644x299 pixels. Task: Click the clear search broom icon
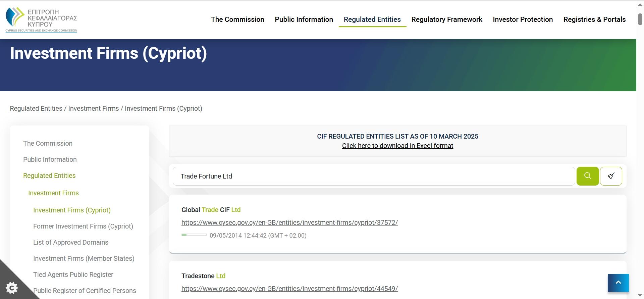[x=611, y=176]
